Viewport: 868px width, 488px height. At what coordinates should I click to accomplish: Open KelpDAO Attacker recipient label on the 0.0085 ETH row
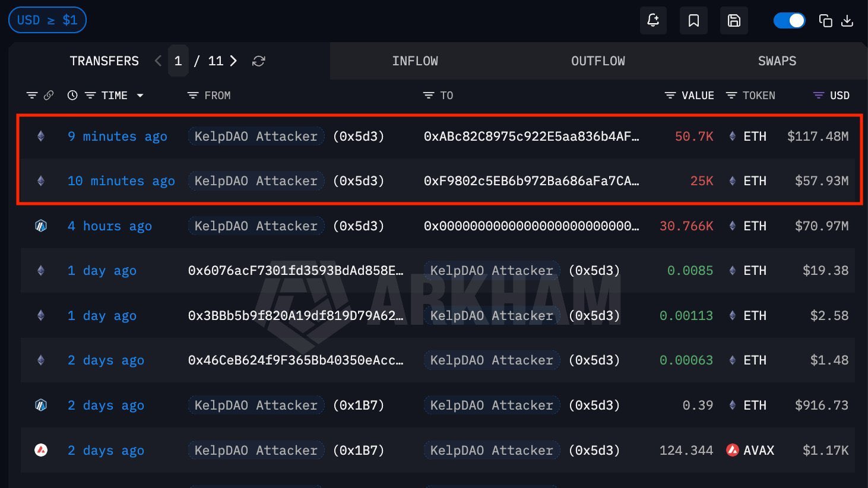tap(492, 271)
